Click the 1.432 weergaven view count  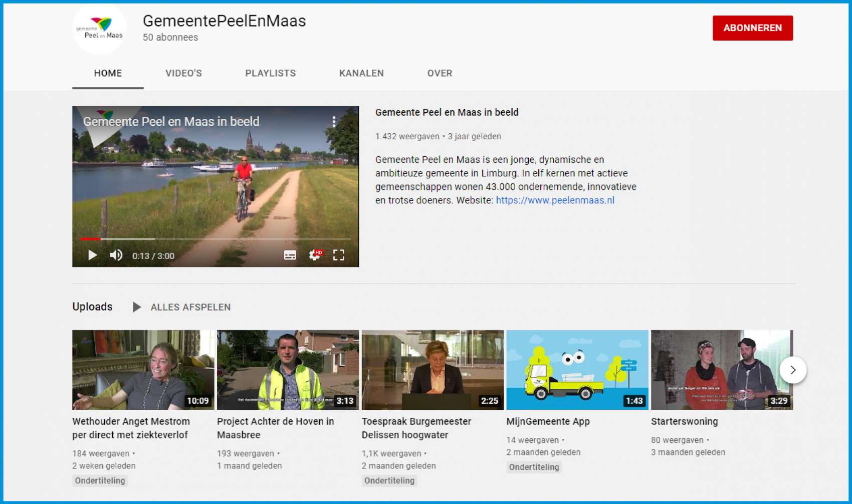(407, 136)
